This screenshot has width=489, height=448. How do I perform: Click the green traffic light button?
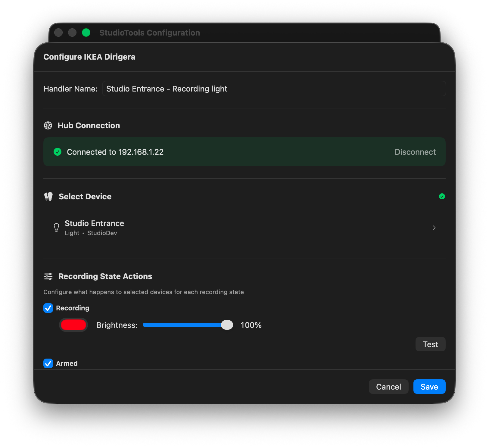(x=86, y=33)
